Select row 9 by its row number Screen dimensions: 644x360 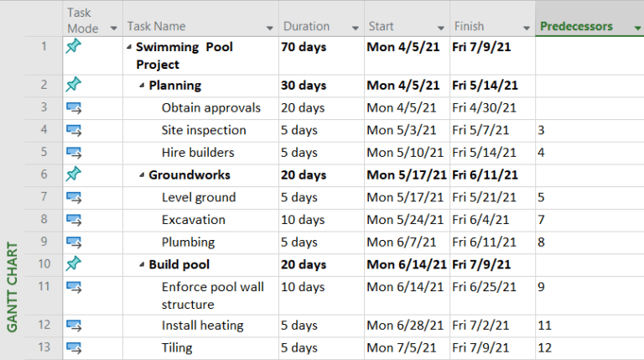(x=44, y=242)
